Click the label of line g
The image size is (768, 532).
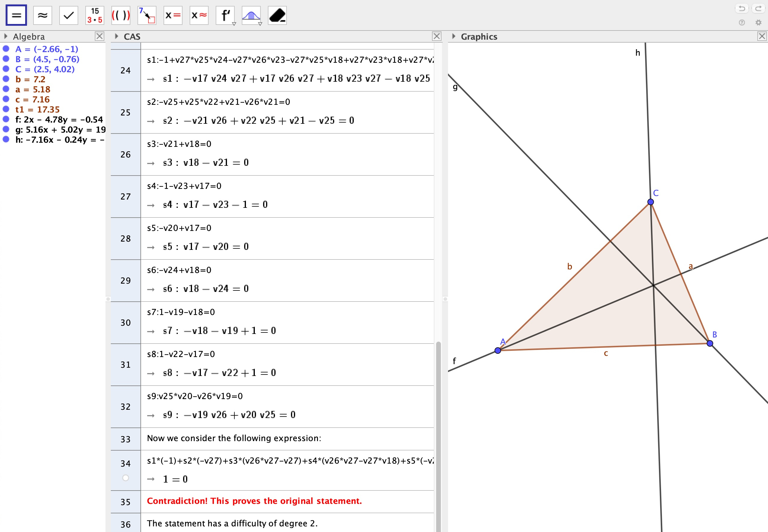click(455, 87)
